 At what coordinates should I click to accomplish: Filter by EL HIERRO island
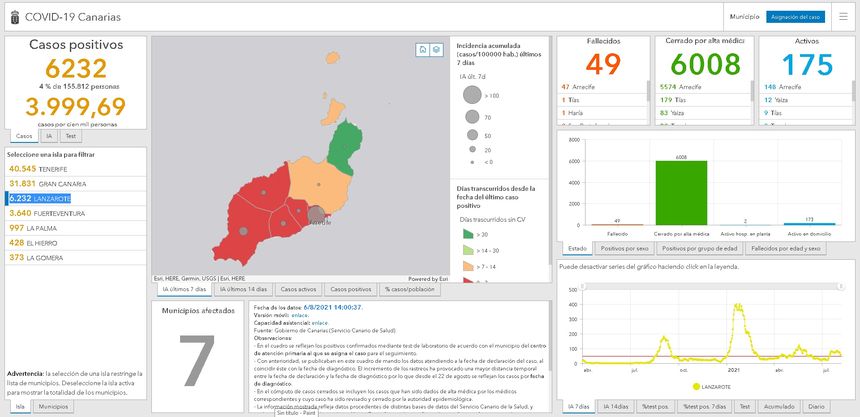tap(76, 243)
